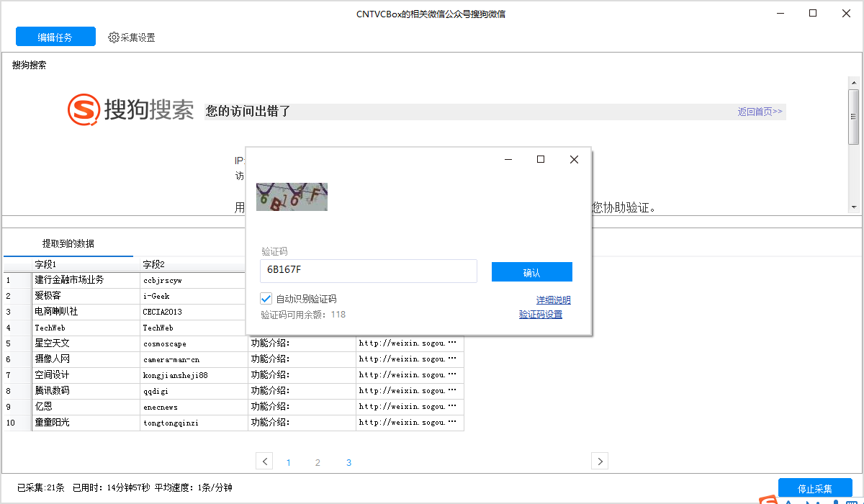
Task: Select the 功能介绍 cell in the 空间设计 row
Action: 302,374
